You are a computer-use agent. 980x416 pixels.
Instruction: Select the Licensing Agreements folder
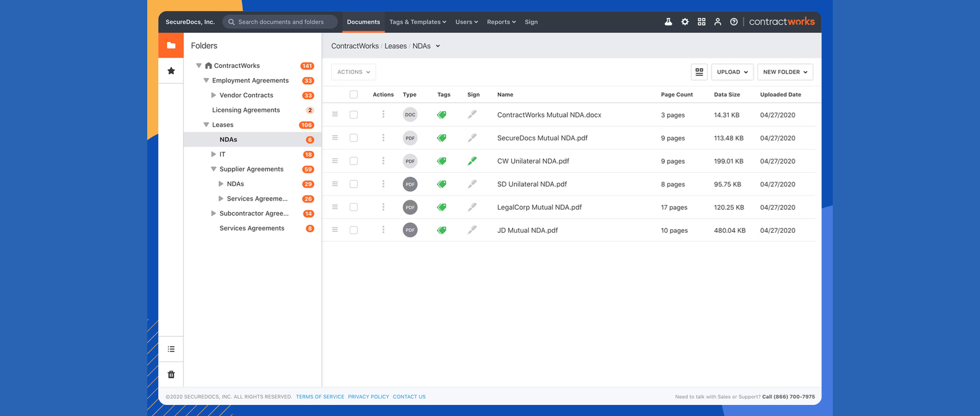246,110
